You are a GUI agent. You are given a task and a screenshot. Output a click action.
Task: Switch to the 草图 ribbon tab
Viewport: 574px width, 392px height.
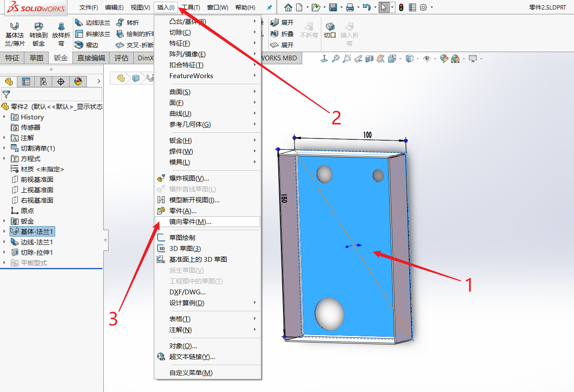tap(36, 58)
